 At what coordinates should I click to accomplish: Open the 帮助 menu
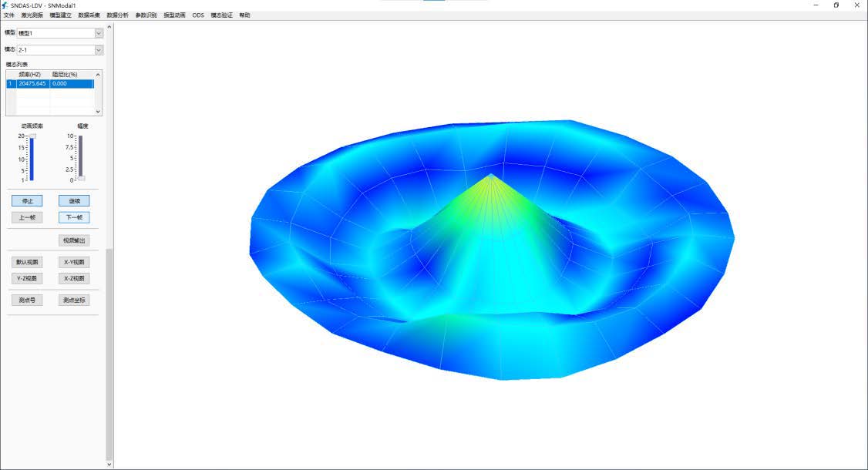click(x=244, y=15)
